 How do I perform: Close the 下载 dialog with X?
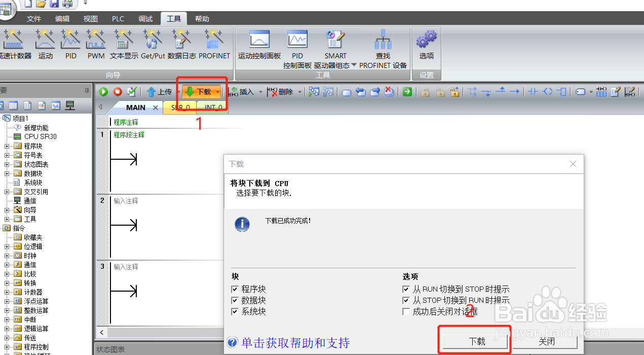point(573,164)
